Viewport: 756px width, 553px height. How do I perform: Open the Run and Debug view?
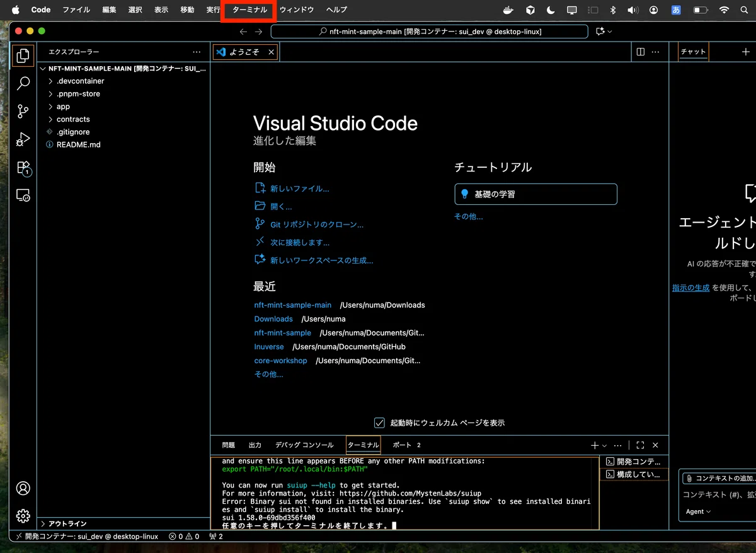(23, 139)
